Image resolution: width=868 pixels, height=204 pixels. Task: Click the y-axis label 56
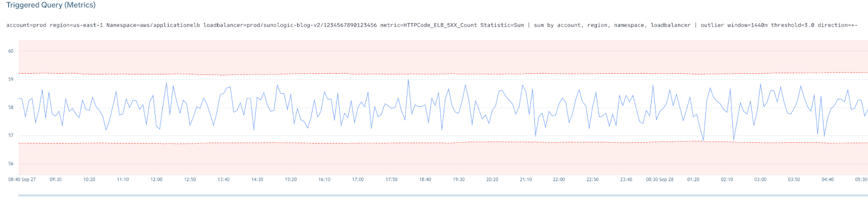pyautogui.click(x=11, y=164)
